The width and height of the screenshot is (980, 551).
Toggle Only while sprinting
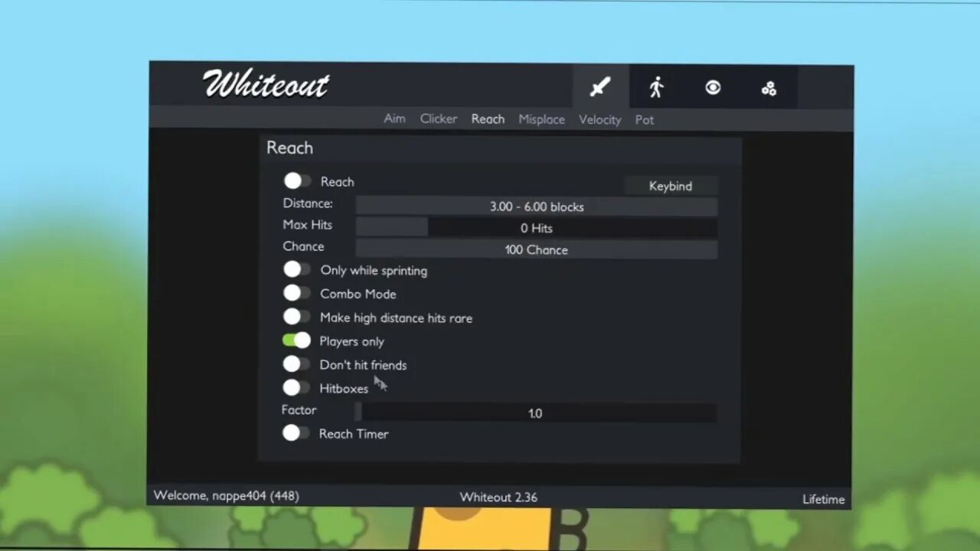(x=296, y=269)
